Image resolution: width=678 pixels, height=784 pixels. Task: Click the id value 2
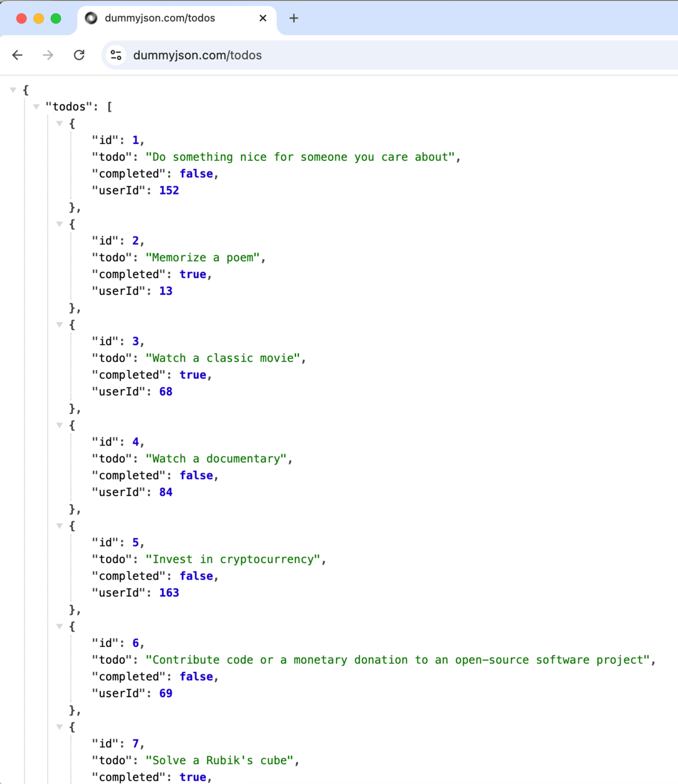pyautogui.click(x=136, y=240)
